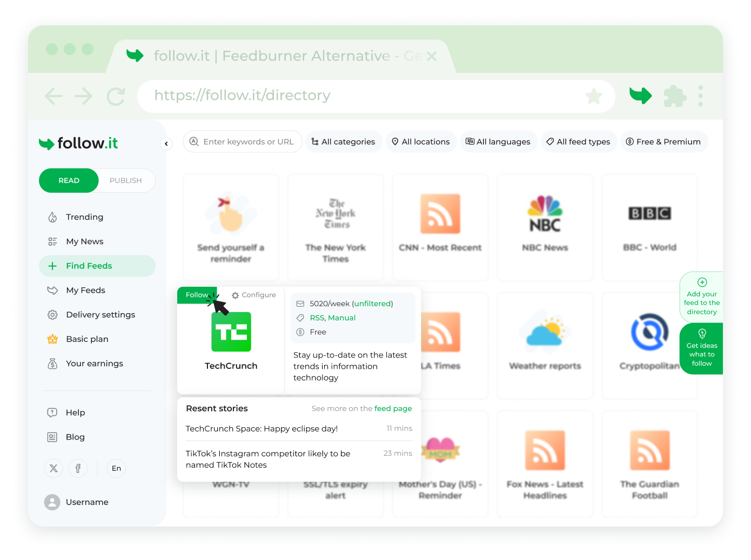Select the follow.it Feedburner Alternative tab
Viewport: 751px width, 560px height.
(281, 56)
